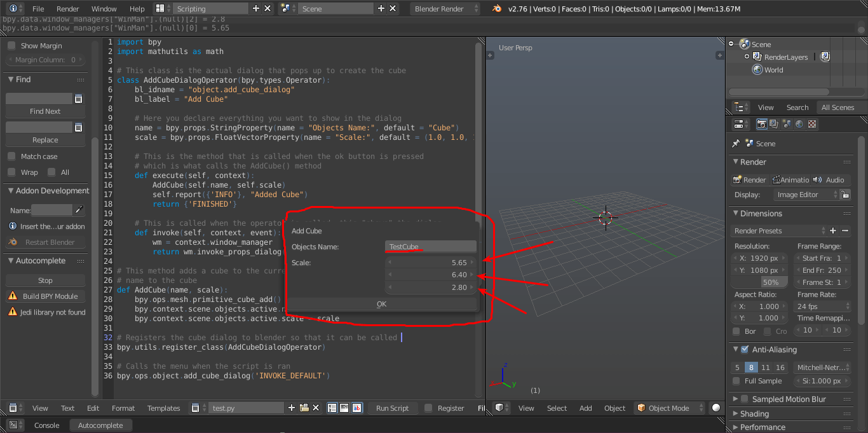Delete the current scene with the X button

click(393, 9)
